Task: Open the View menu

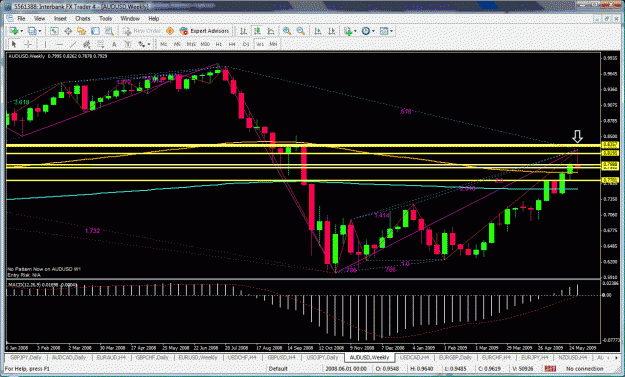Action: tap(39, 18)
